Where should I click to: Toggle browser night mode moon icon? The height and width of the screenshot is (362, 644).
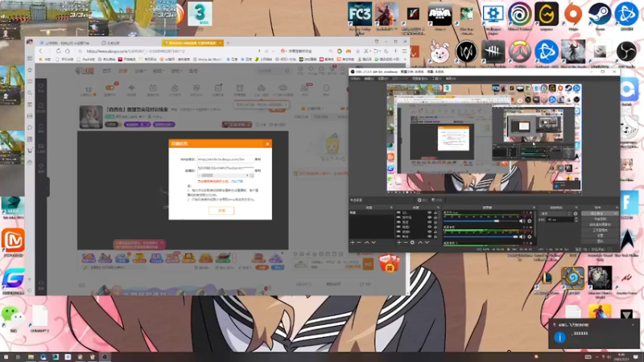(386, 51)
